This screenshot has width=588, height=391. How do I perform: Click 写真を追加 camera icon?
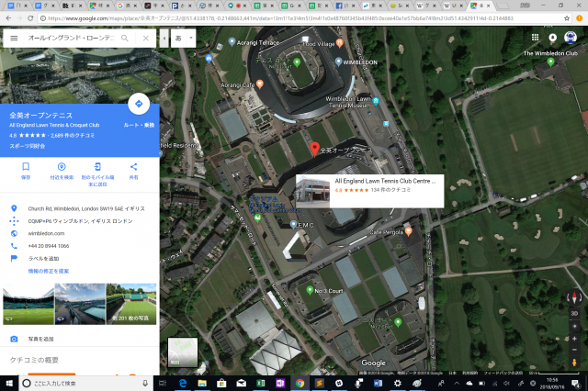click(x=14, y=339)
